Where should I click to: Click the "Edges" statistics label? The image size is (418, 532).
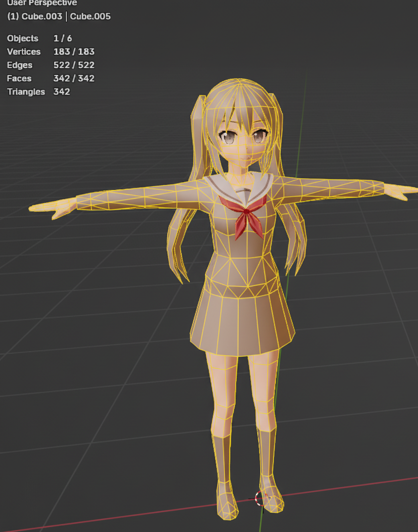20,65
